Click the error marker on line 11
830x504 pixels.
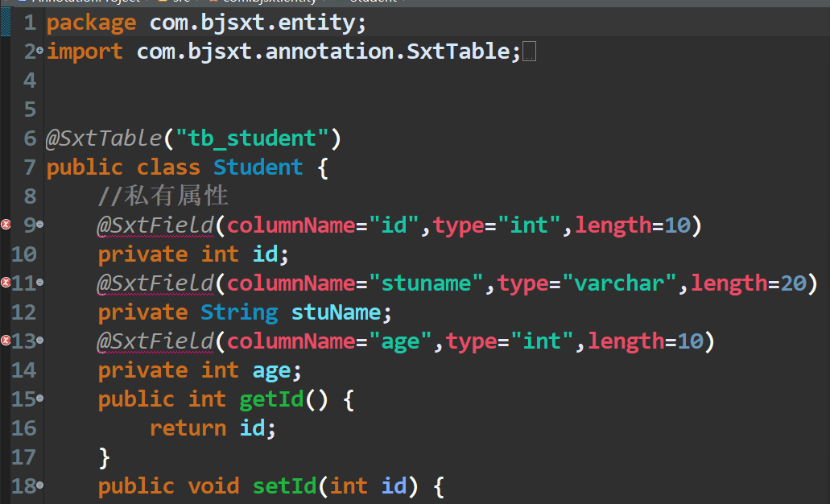tap(6, 282)
